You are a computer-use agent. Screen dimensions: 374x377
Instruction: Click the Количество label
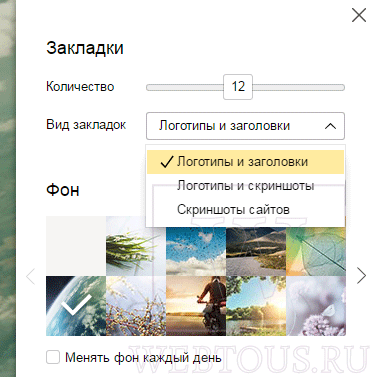[x=80, y=87]
